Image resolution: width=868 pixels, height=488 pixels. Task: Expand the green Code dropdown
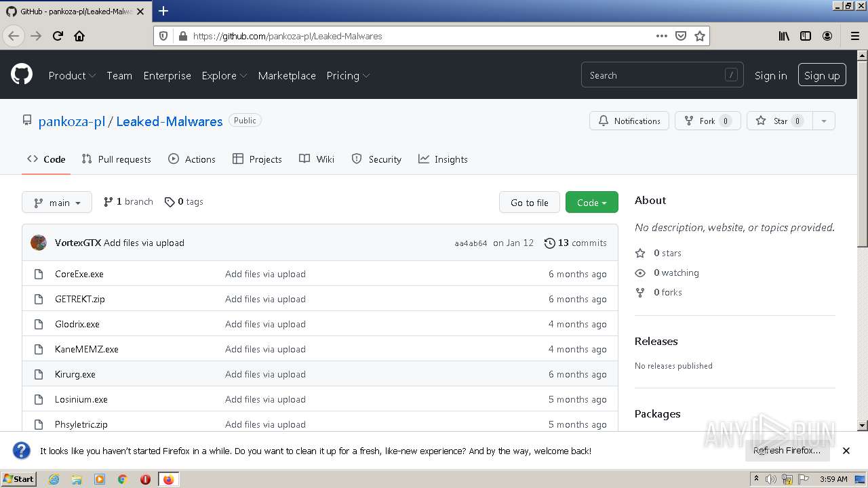pyautogui.click(x=592, y=202)
